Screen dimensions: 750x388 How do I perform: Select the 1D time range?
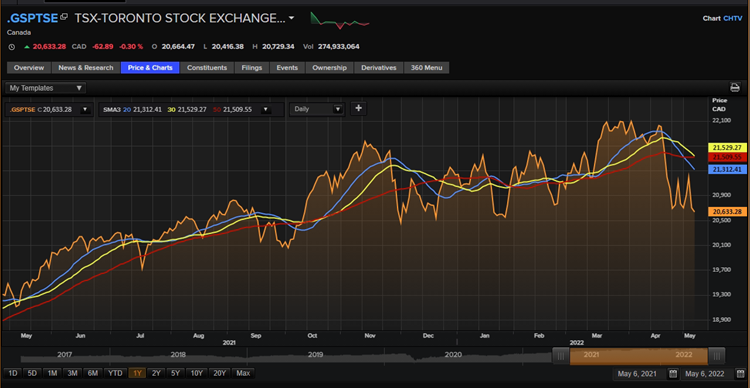pyautogui.click(x=12, y=373)
